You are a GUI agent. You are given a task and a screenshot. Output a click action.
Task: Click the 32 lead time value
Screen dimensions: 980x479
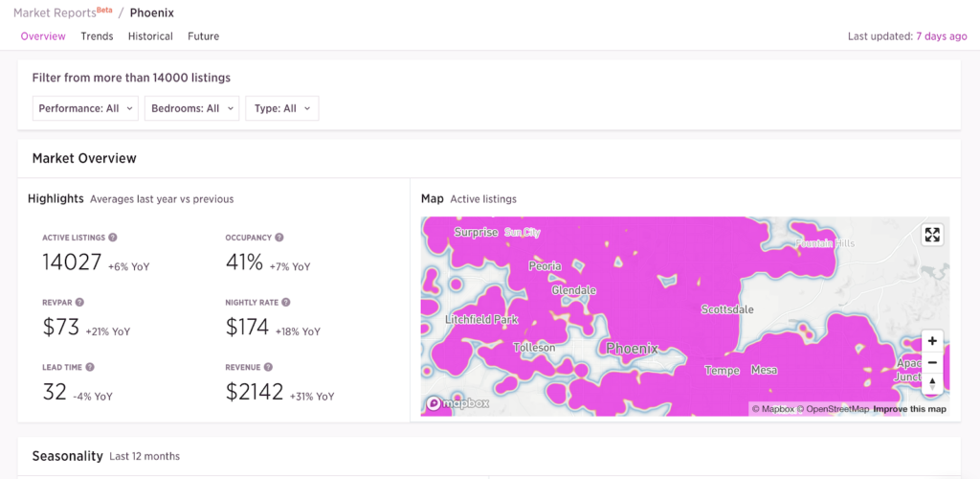click(x=55, y=392)
